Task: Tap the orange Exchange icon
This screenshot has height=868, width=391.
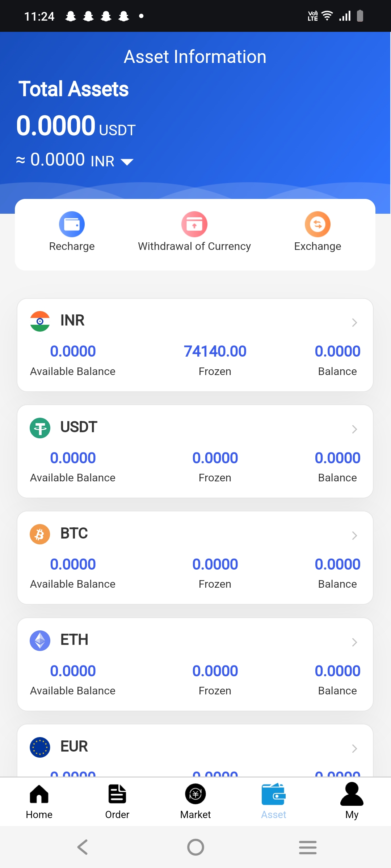Action: (318, 224)
